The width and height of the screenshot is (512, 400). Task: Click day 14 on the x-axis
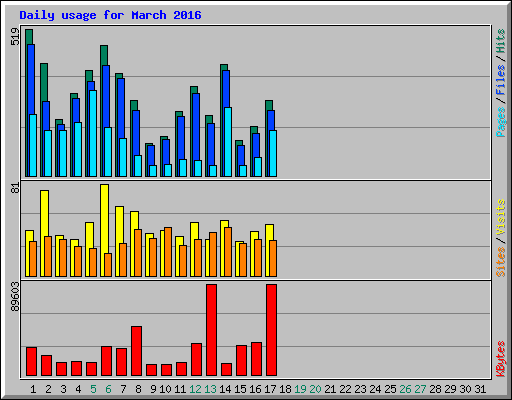tap(225, 389)
